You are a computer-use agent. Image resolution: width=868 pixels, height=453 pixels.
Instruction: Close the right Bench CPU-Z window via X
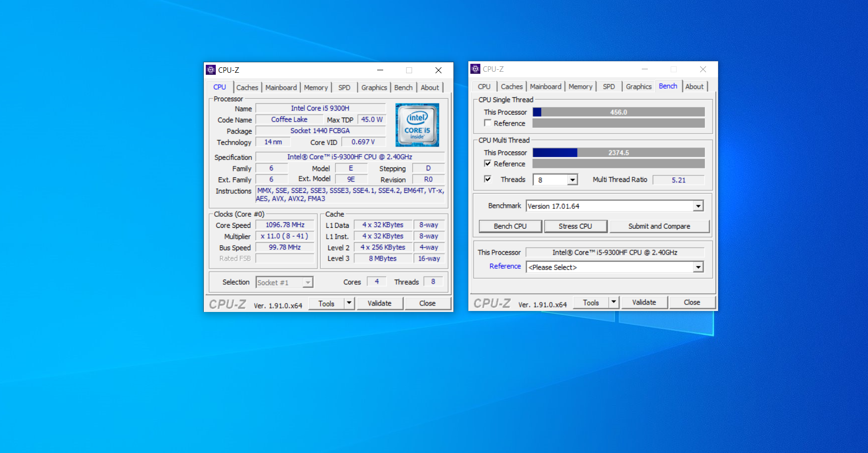[703, 69]
